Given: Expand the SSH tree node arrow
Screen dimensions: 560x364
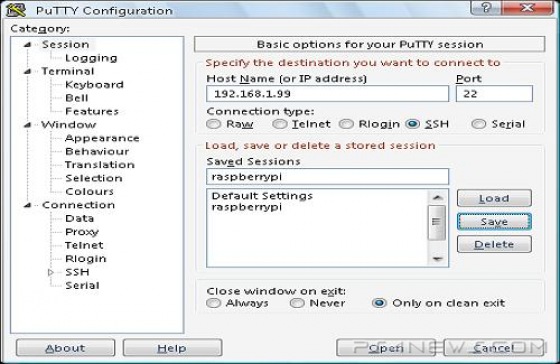Looking at the screenshot, I should [51, 272].
